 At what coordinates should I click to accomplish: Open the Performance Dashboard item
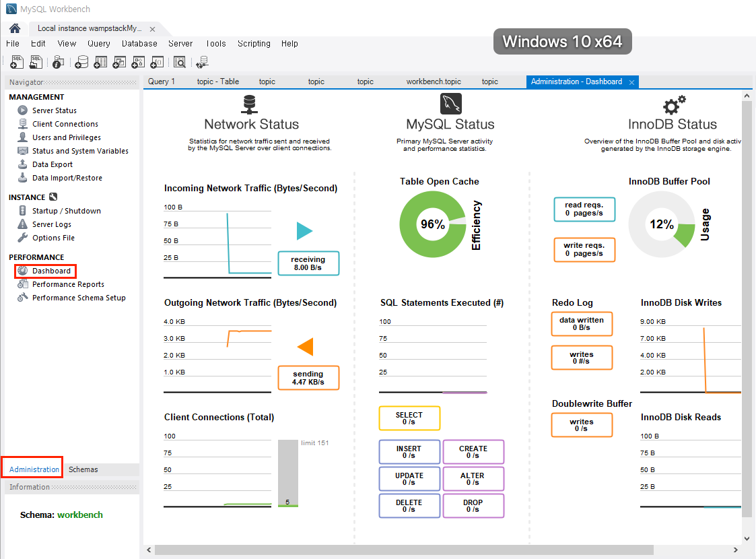click(x=51, y=271)
